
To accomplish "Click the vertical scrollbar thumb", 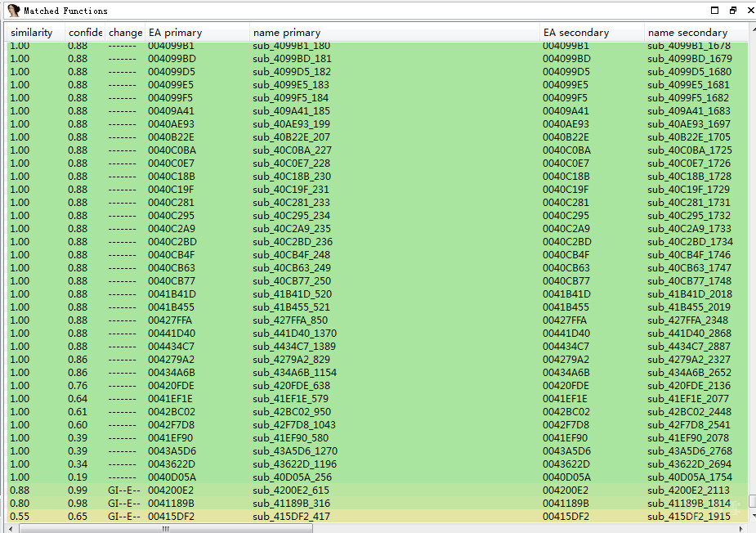I will pyautogui.click(x=752, y=501).
